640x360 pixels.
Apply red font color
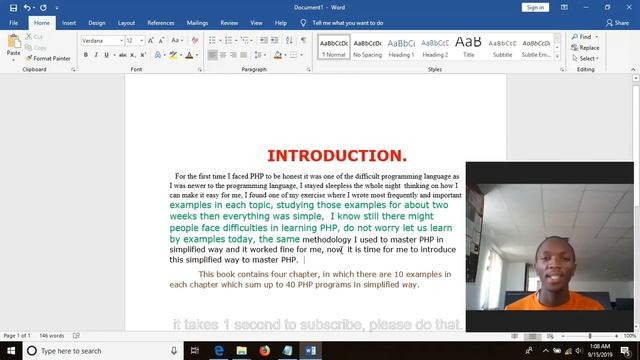(189, 55)
